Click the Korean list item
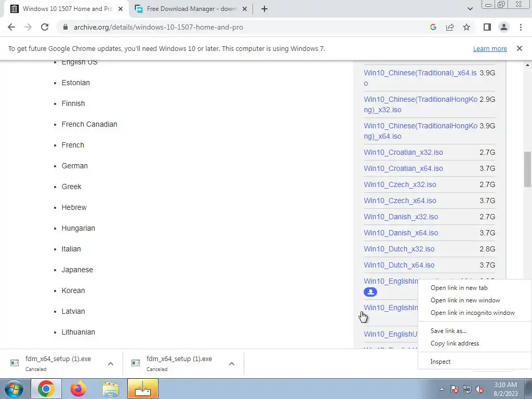 tap(73, 290)
